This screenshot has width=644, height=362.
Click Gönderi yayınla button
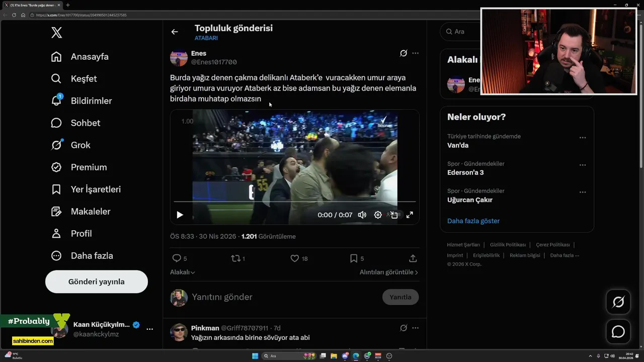97,282
